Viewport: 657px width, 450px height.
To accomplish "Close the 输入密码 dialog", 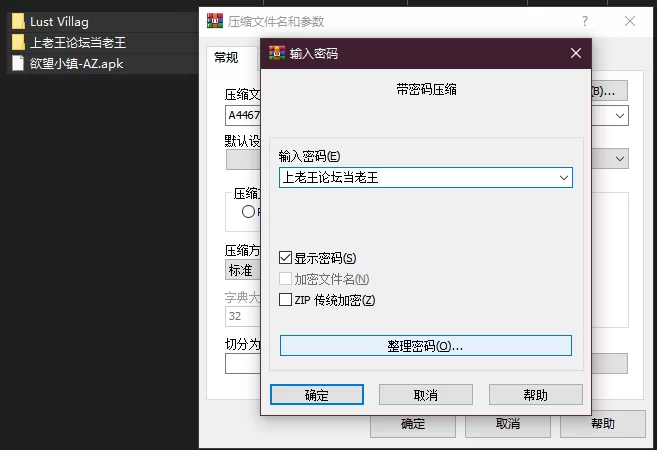I will pos(576,53).
